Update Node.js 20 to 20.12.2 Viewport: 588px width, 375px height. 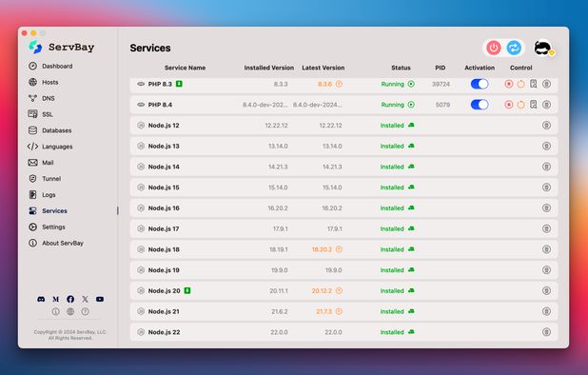click(x=339, y=290)
